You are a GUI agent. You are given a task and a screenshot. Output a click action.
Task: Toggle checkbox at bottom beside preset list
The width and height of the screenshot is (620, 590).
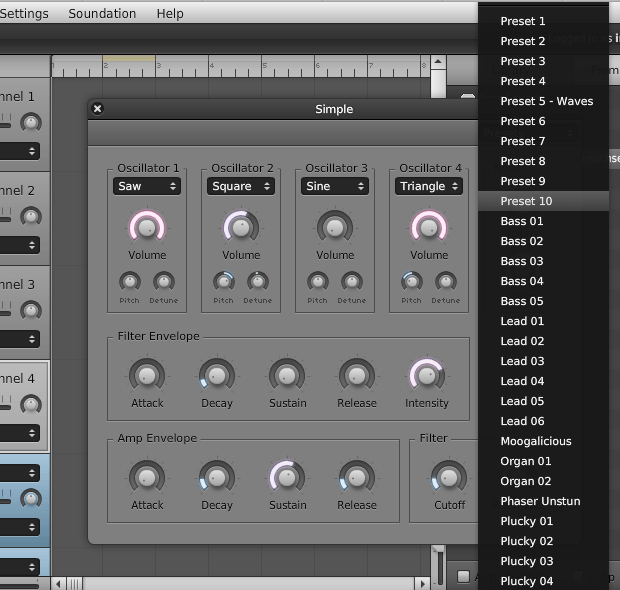pos(463,577)
